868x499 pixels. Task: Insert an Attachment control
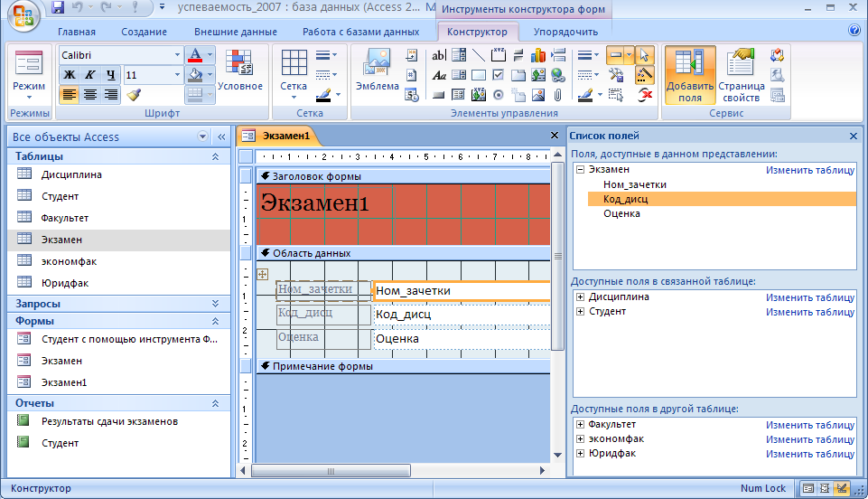click(558, 95)
